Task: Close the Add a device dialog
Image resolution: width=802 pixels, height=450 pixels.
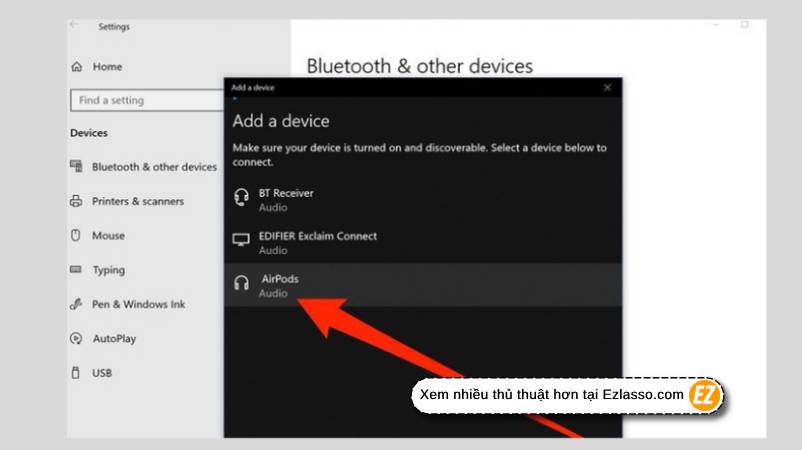Action: click(x=607, y=87)
